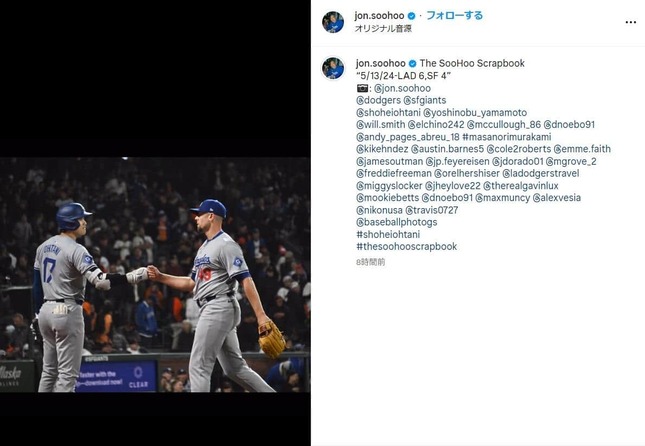Open @shoheiohtani mention
This screenshot has width=645, height=446.
[388, 113]
